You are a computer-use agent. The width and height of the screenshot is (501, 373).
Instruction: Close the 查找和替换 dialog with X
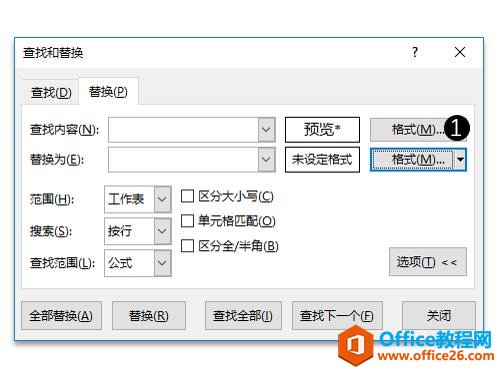[x=460, y=52]
